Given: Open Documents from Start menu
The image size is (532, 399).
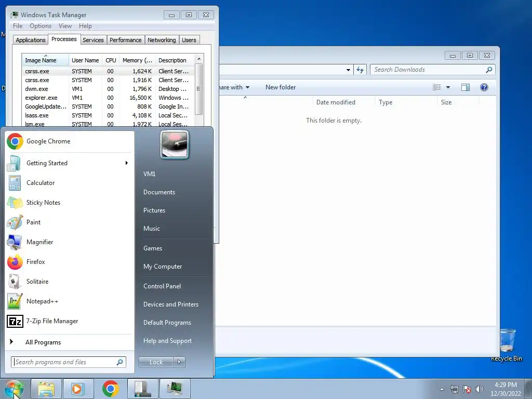Looking at the screenshot, I should tap(159, 192).
